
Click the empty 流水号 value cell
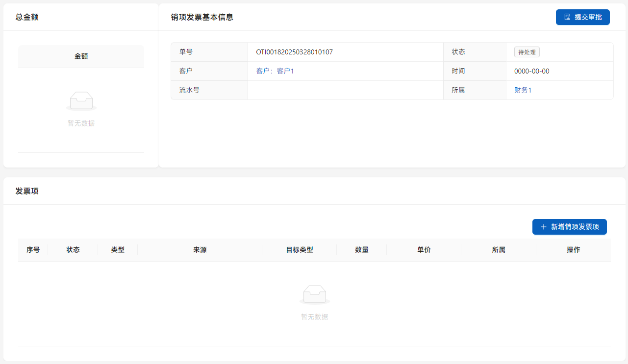click(345, 90)
